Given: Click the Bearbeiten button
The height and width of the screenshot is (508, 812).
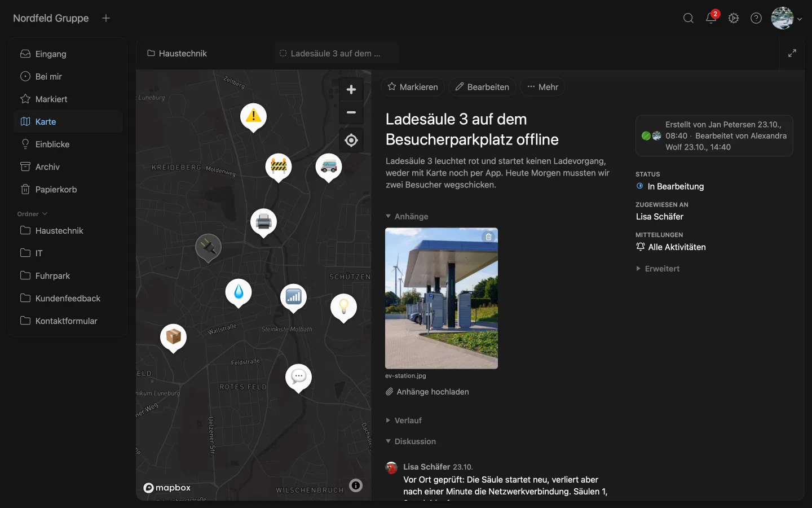Looking at the screenshot, I should (482, 87).
